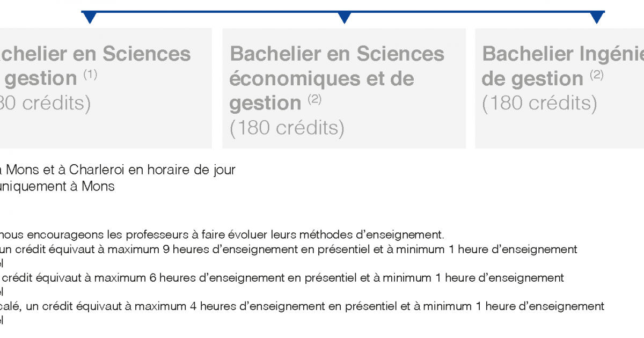Click the blue triangle above Bachelier Ingénieur box
This screenshot has height=338, width=644.
(597, 18)
